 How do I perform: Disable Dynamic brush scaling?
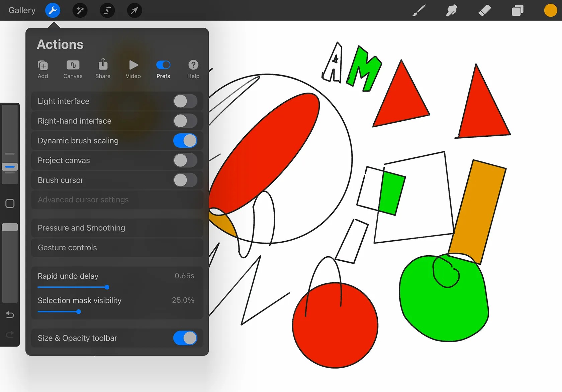(x=185, y=141)
